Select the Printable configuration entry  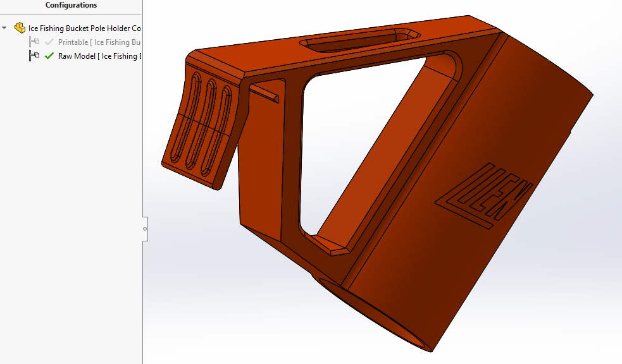click(99, 42)
